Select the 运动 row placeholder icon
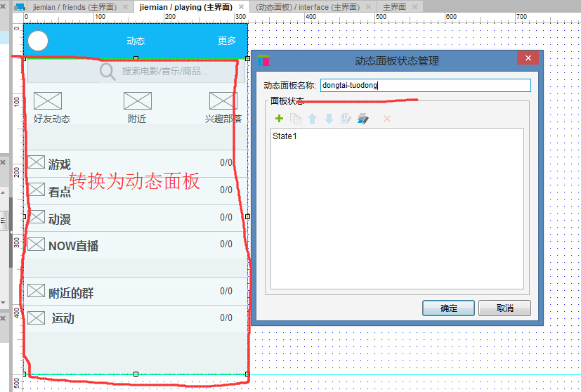This screenshot has height=392, width=581. tap(37, 318)
